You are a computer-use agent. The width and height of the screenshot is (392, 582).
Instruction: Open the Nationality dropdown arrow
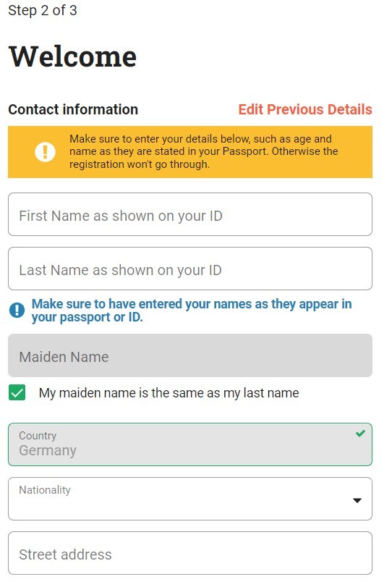(357, 500)
